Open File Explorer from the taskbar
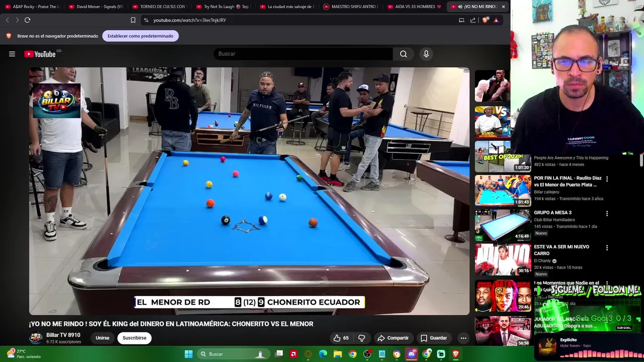 pos(338,354)
